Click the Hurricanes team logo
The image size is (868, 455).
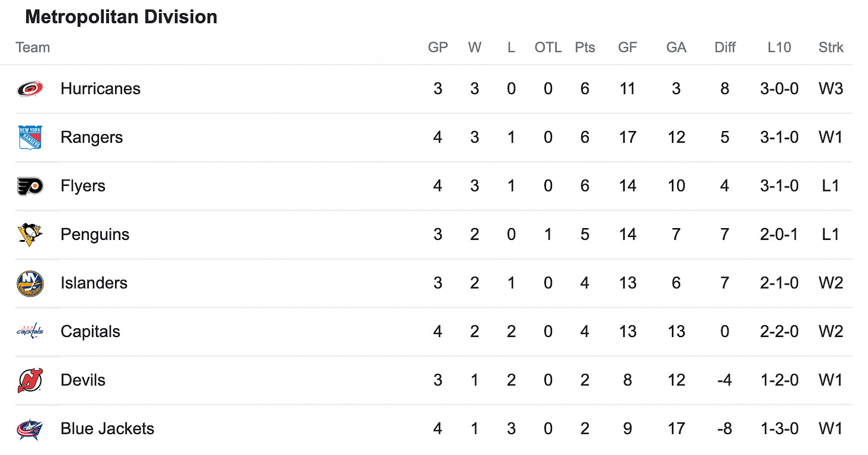tap(30, 89)
